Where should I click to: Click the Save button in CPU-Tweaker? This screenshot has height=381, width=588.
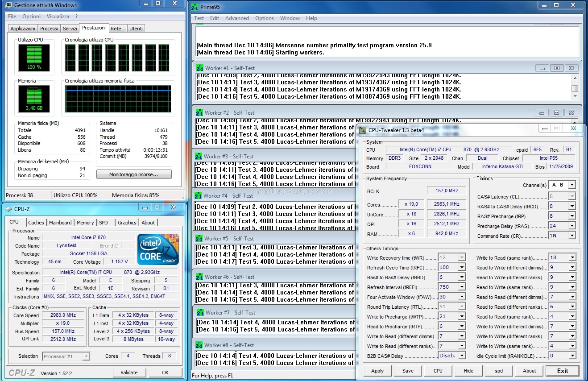click(x=408, y=371)
